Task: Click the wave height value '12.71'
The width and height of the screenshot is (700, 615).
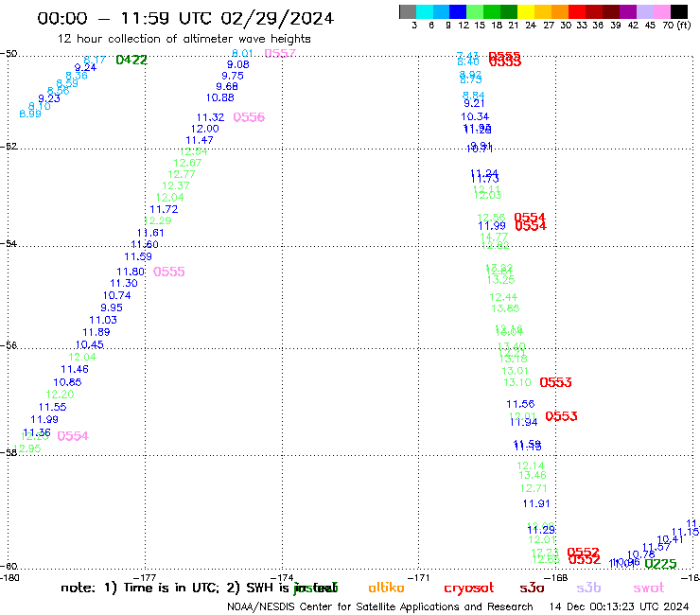Action: coord(534,488)
